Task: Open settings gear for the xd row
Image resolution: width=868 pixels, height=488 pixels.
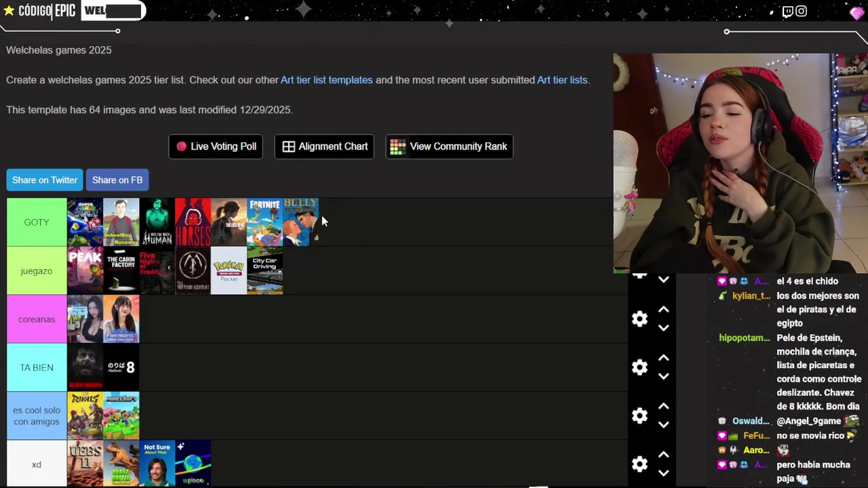Action: [639, 464]
